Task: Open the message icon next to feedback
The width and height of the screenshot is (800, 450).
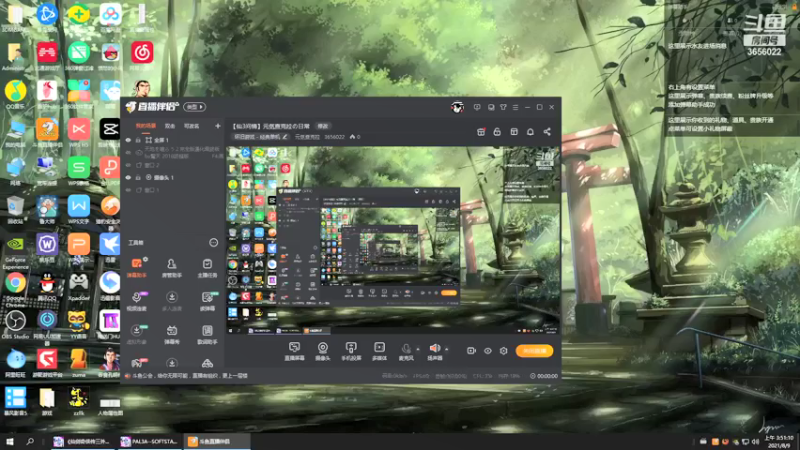Action: tap(491, 107)
